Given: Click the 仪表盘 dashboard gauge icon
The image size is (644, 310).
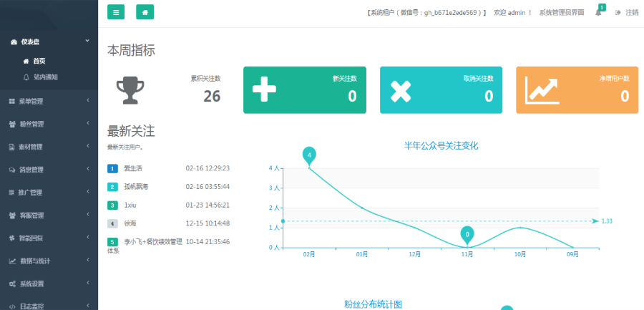Looking at the screenshot, I should 14,42.
